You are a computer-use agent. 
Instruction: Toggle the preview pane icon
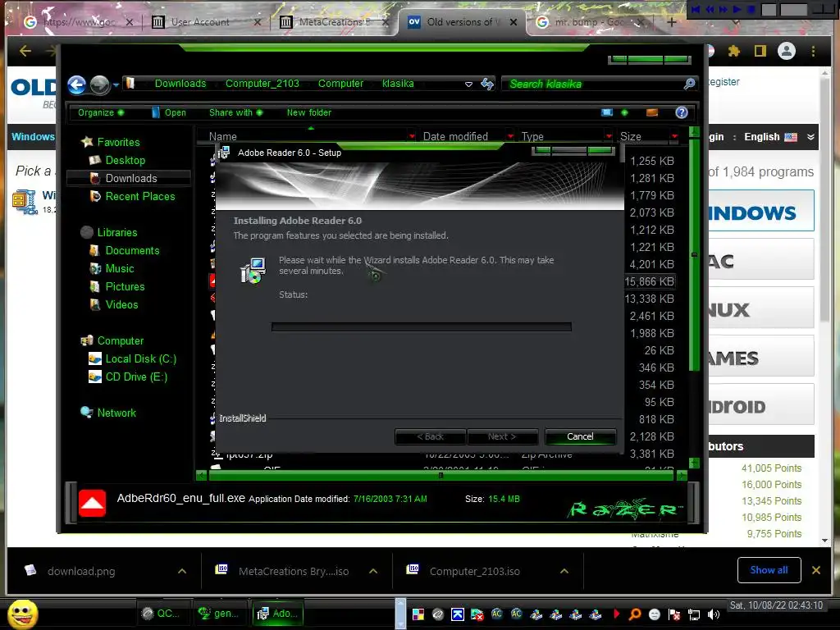point(652,112)
